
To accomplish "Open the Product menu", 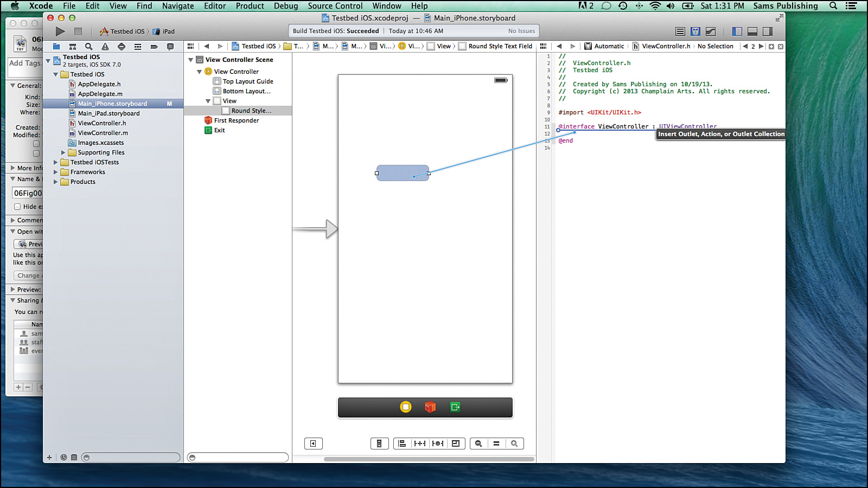I will [x=250, y=6].
